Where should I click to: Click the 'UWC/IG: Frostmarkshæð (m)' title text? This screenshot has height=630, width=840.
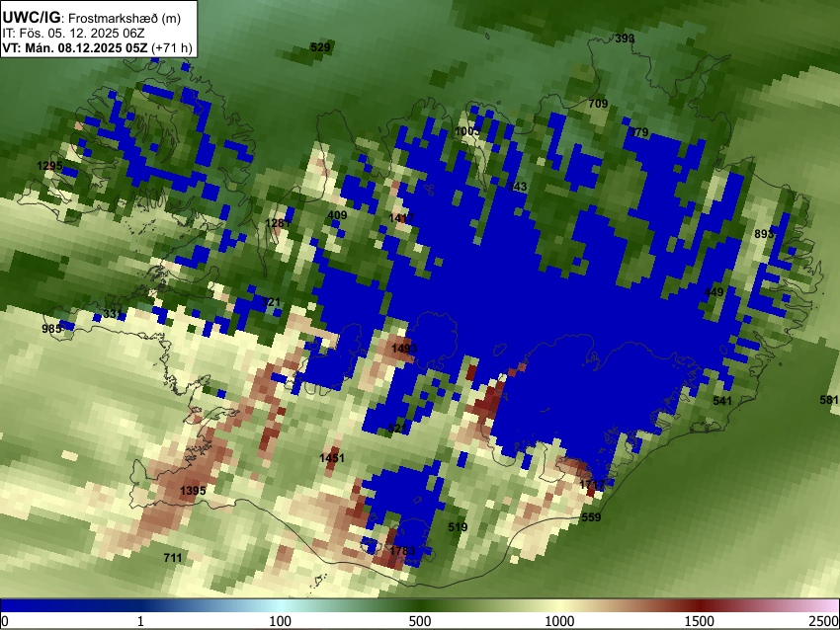tap(92, 18)
